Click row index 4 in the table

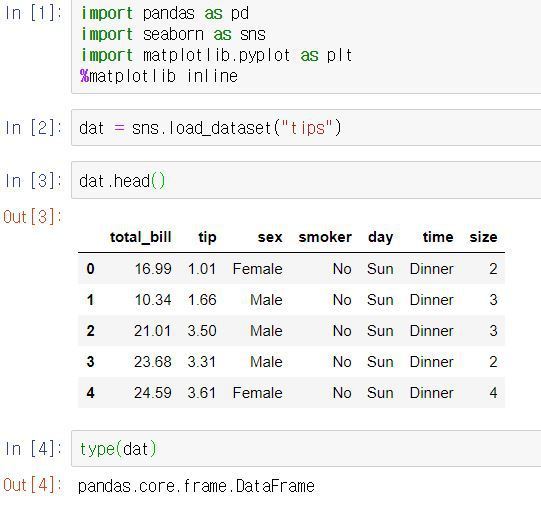[x=90, y=393]
